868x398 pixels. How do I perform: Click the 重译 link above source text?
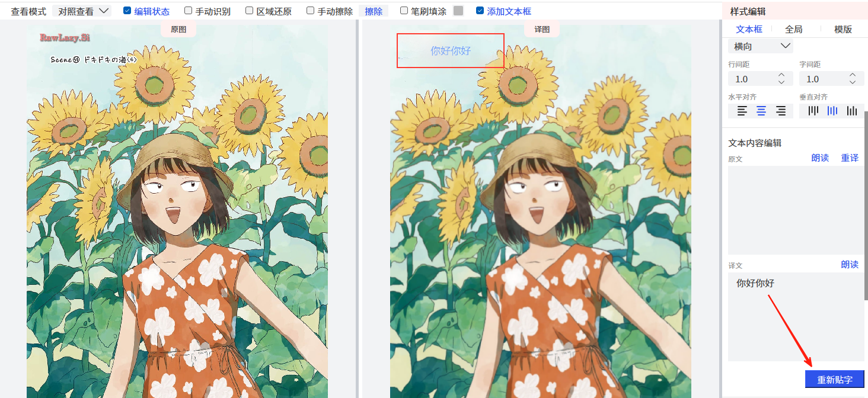pos(850,158)
